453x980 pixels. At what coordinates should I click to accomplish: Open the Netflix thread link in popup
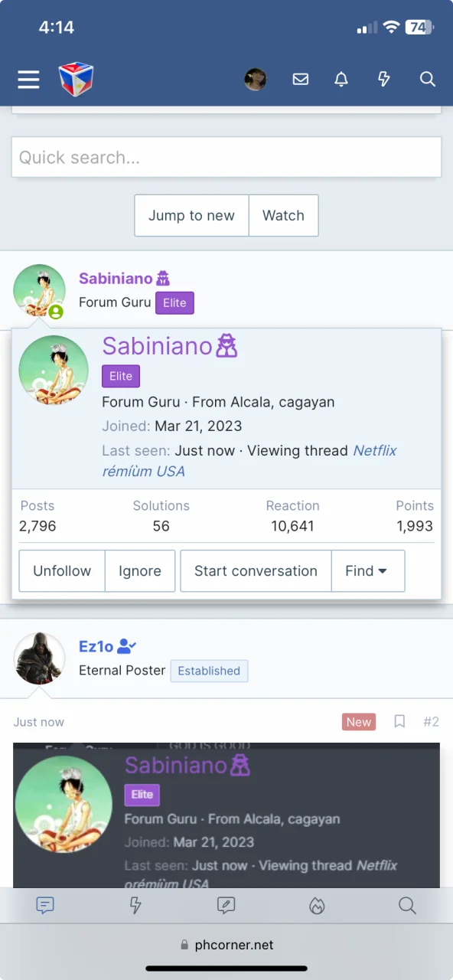pos(249,461)
